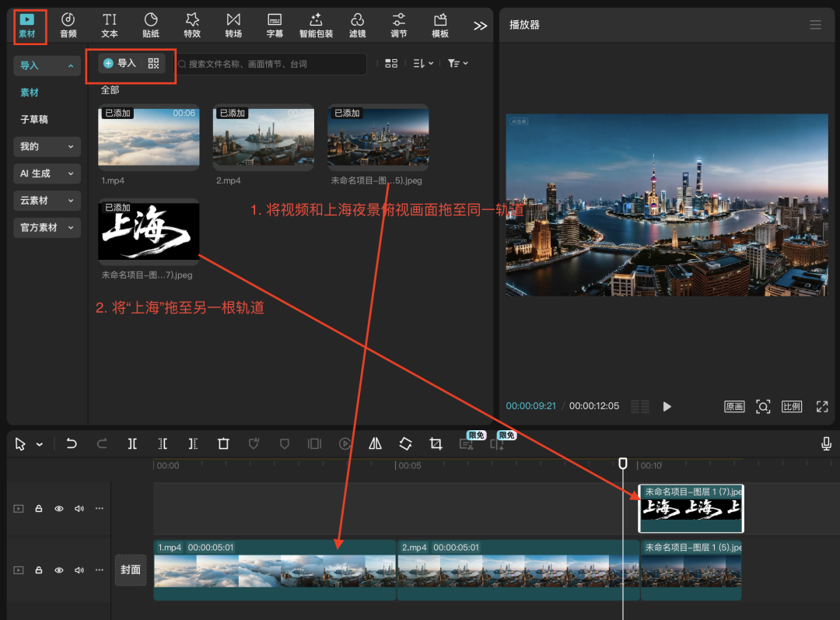Image resolution: width=840 pixels, height=620 pixels.
Task: Click the mirror flip icon in timeline toolbar
Action: point(375,443)
